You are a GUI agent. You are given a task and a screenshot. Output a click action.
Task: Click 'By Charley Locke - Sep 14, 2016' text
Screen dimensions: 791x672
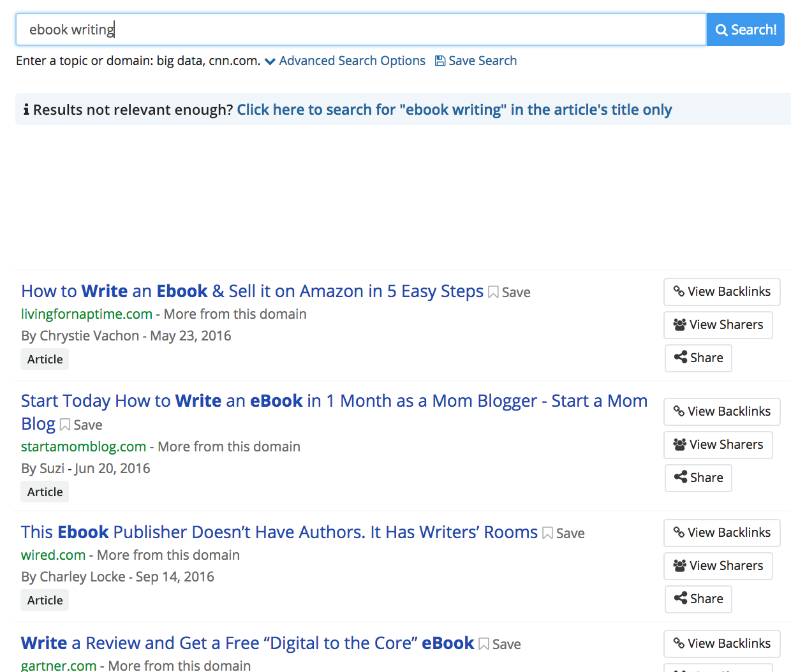pos(117,576)
